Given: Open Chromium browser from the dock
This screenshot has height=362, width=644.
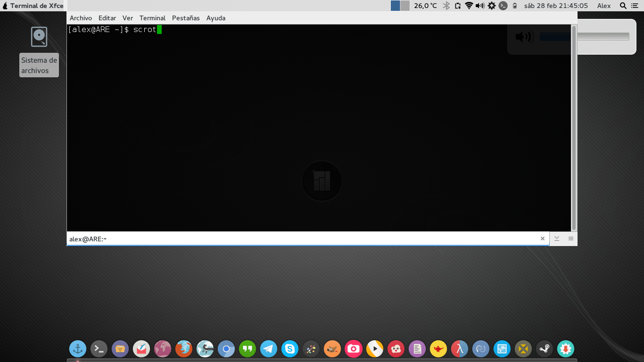Looking at the screenshot, I should click(226, 349).
